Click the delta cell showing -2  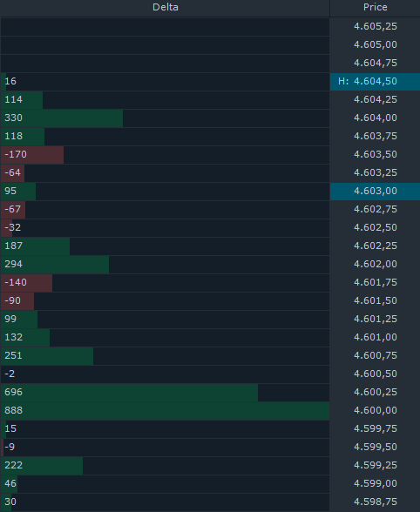click(x=165, y=374)
